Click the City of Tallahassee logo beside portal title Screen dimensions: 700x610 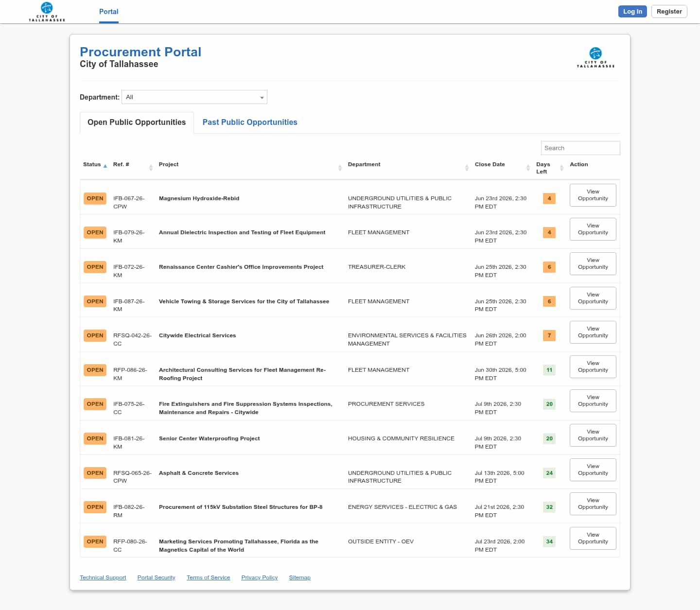pos(595,57)
